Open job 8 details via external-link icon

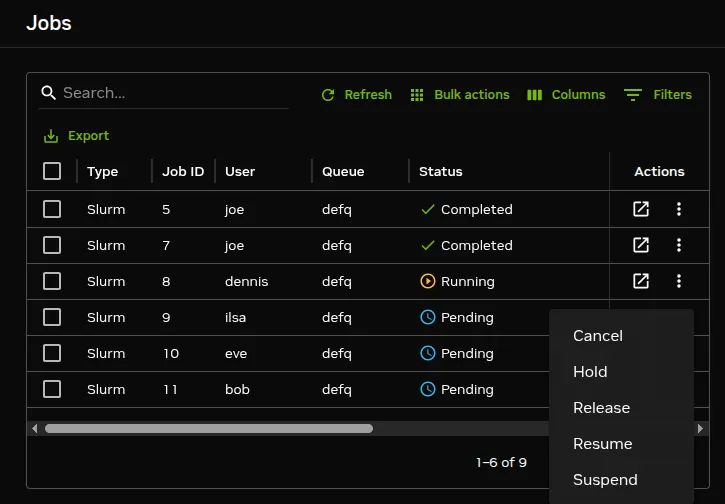click(641, 281)
